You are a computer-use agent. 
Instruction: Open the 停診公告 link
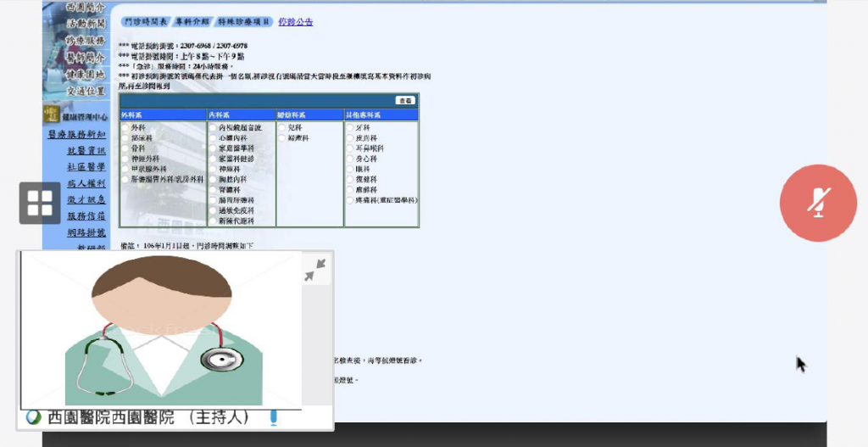(x=296, y=21)
